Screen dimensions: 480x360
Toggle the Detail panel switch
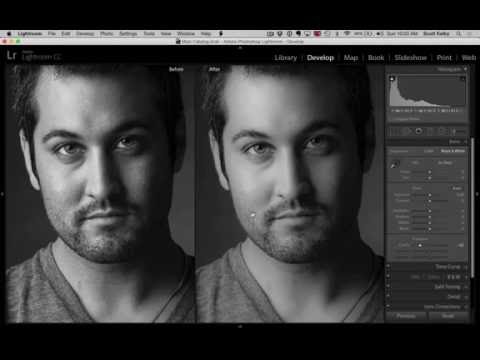point(388,297)
